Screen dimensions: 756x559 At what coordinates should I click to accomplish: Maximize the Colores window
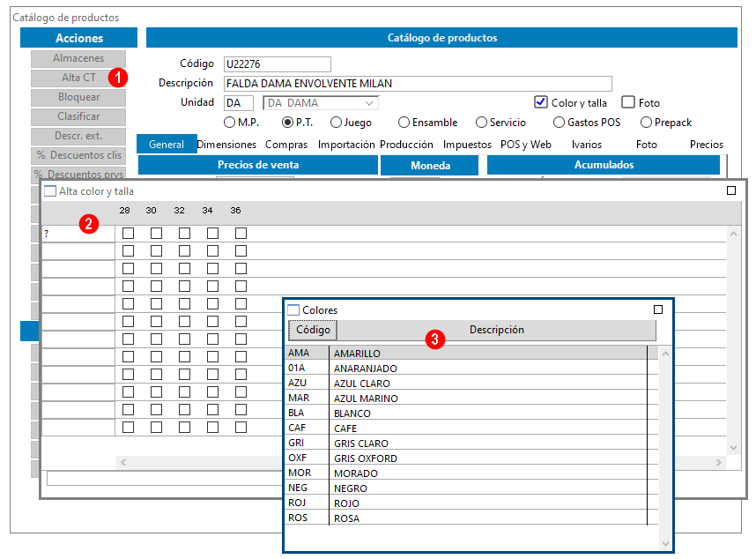click(x=658, y=309)
